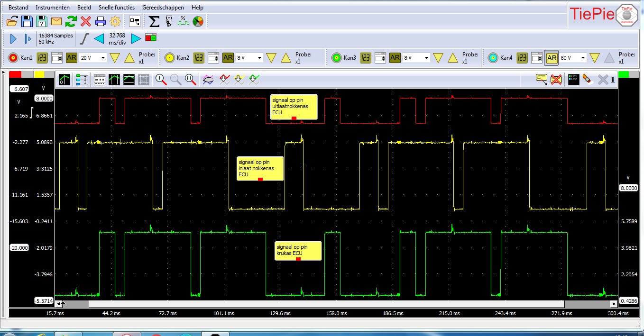Decrease time base with left cyan arrow
Screen dimensions: 644x336
click(99, 39)
